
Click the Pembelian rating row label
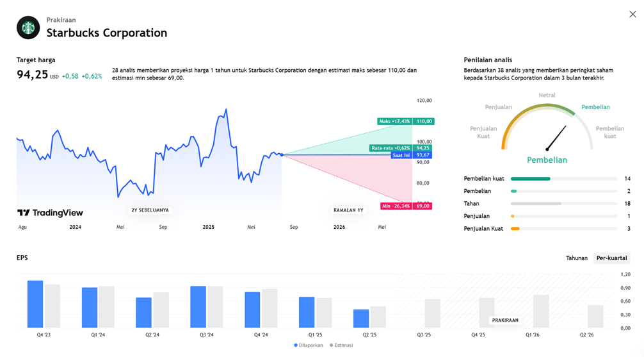pyautogui.click(x=478, y=191)
